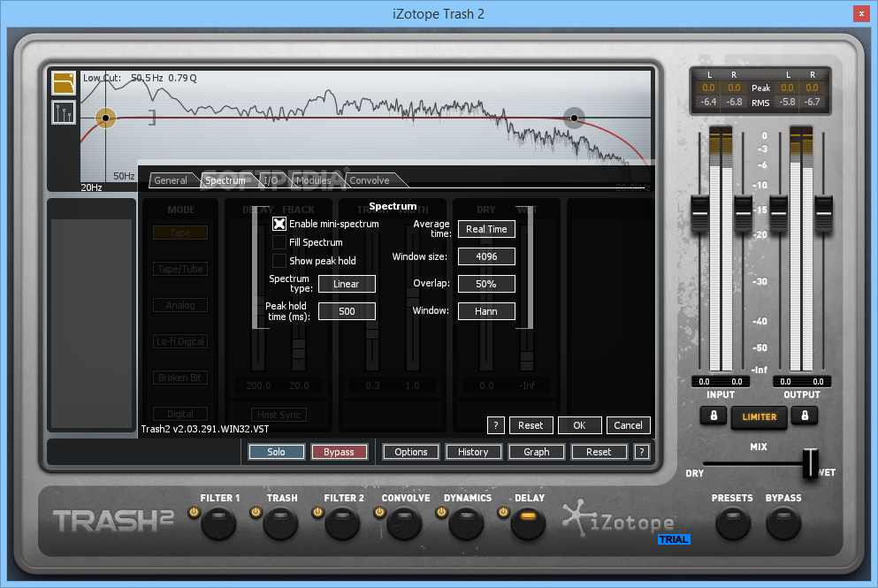Open the History button
Viewport: 878px width, 588px height.
pyautogui.click(x=473, y=452)
